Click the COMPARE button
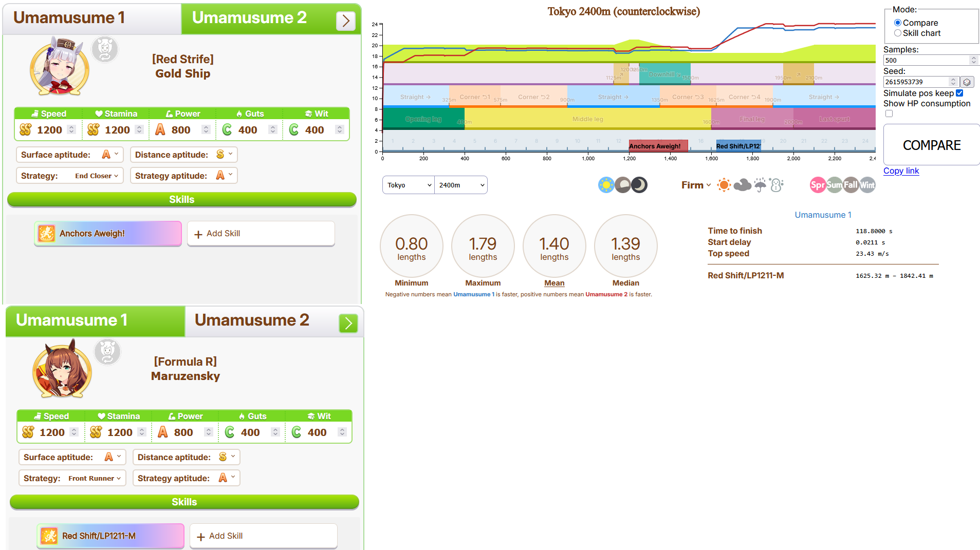This screenshot has width=980, height=550. point(932,145)
